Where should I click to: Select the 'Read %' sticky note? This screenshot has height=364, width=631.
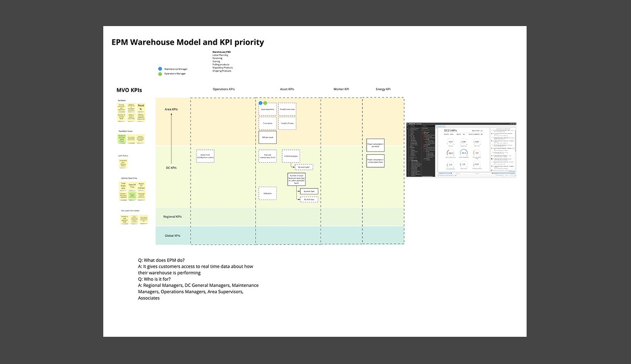click(141, 107)
